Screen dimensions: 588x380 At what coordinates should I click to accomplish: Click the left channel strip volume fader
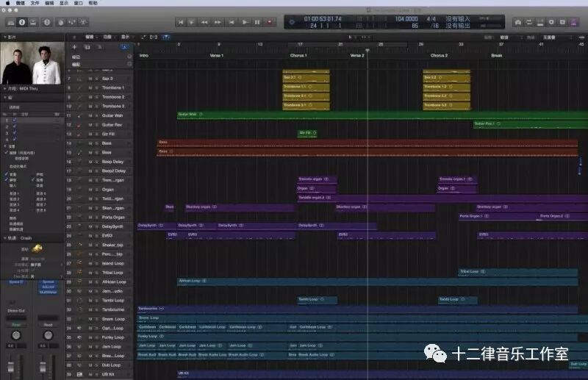click(x=11, y=367)
